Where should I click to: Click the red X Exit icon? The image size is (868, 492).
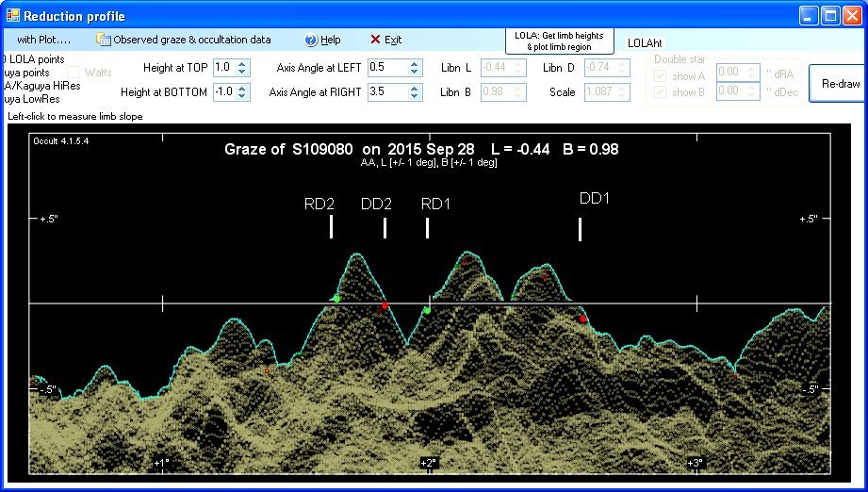pos(375,40)
